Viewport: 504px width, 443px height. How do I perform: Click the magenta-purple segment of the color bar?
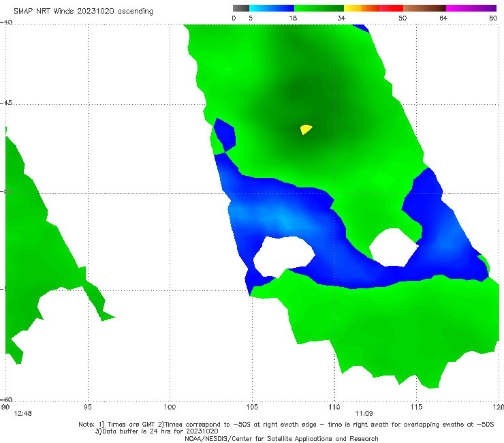click(471, 8)
